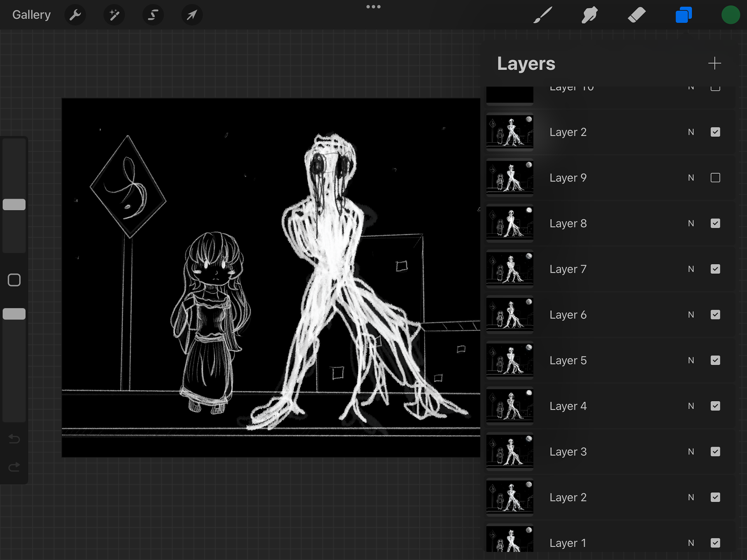Activate the Transform arrow tool
Viewport: 747px width, 560px height.
(192, 15)
